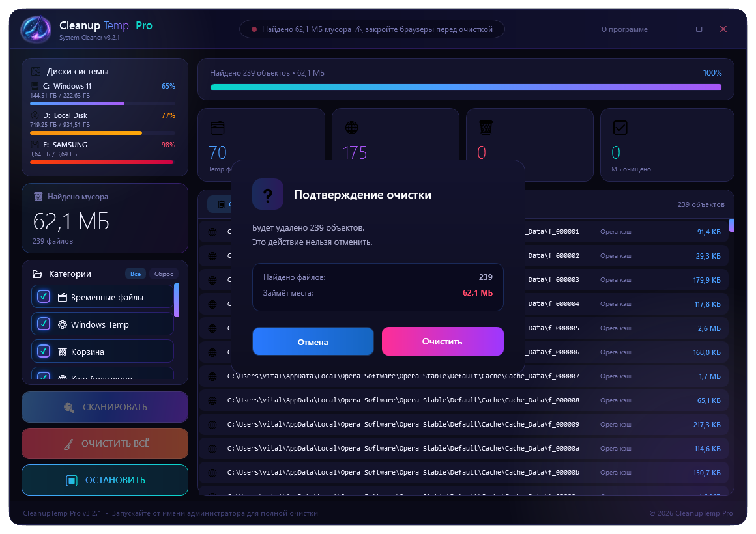Uncheck the Корзина checkbox
Viewport: 756px width, 534px height.
pos(44,351)
